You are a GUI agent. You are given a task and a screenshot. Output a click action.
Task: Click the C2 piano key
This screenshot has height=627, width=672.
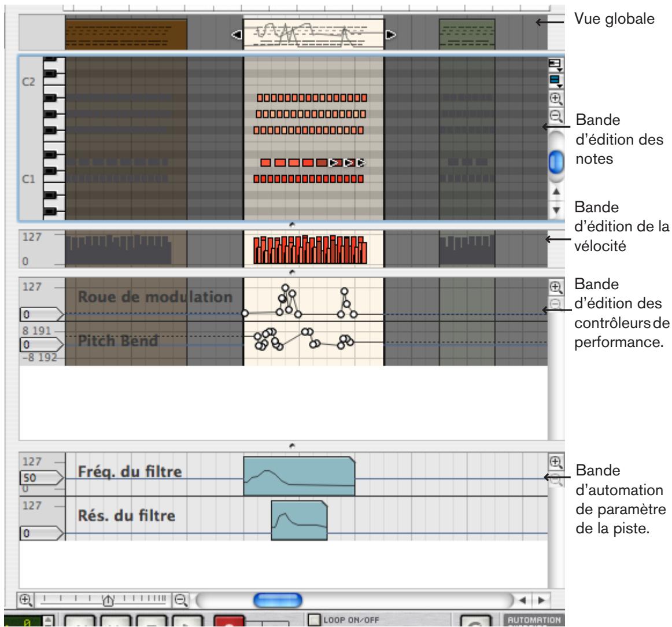pos(54,82)
